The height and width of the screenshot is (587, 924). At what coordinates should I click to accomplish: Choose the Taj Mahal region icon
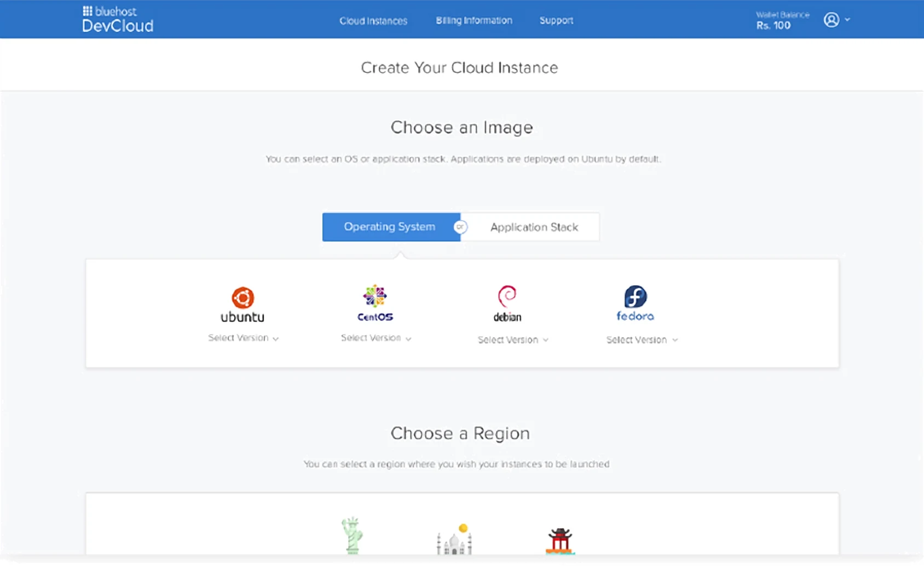[454, 539]
